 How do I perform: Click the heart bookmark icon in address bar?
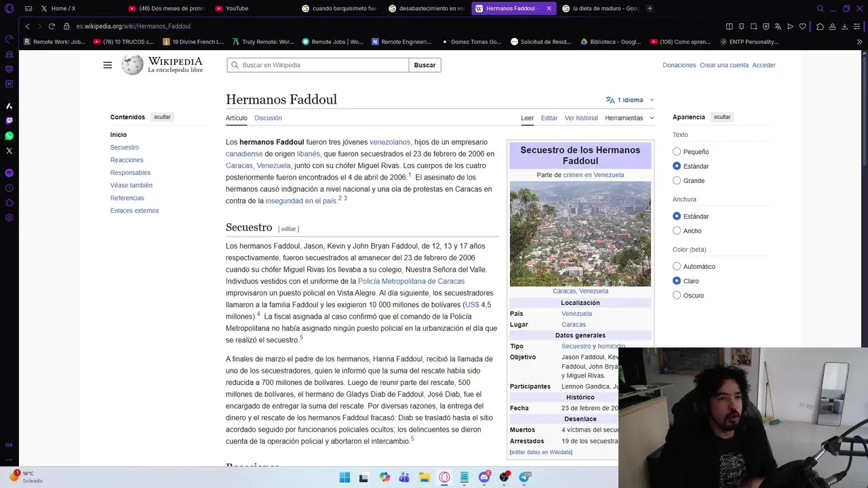[802, 26]
